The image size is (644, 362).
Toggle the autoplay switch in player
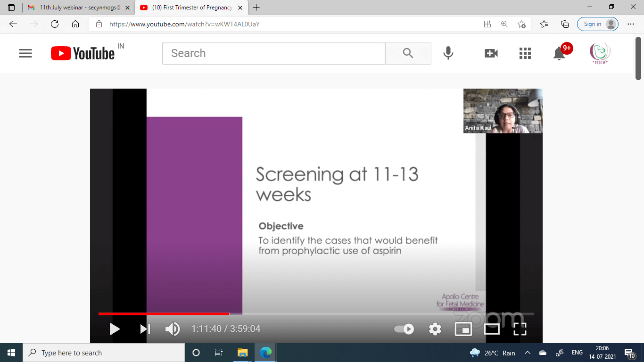tap(404, 329)
